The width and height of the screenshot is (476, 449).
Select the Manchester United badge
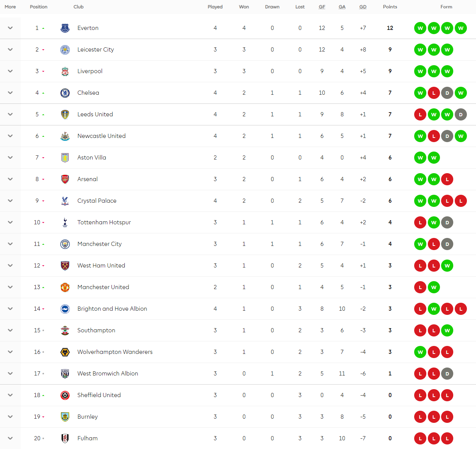65,287
